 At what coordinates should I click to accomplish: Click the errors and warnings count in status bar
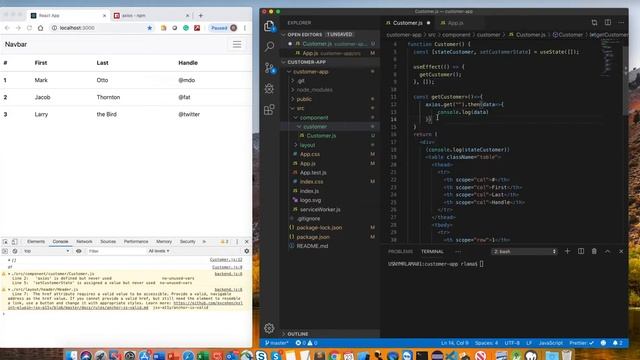[x=306, y=343]
